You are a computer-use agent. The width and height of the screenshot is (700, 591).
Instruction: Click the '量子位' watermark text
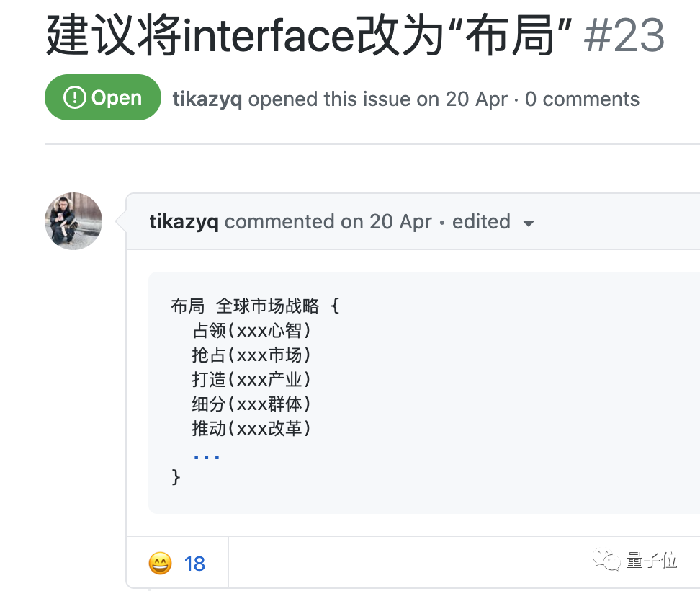tap(652, 560)
